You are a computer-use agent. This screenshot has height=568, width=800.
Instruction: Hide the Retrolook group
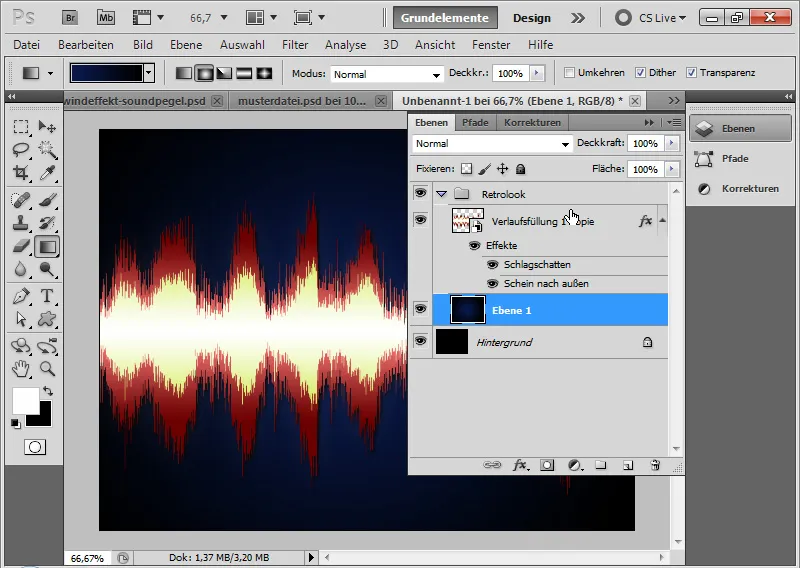tap(420, 193)
